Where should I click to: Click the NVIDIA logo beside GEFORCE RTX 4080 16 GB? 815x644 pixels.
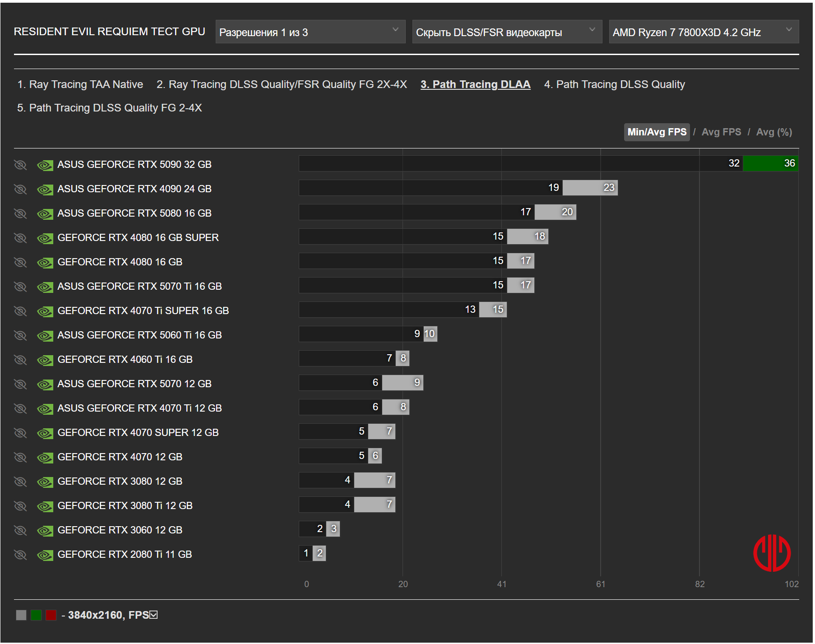coord(45,263)
